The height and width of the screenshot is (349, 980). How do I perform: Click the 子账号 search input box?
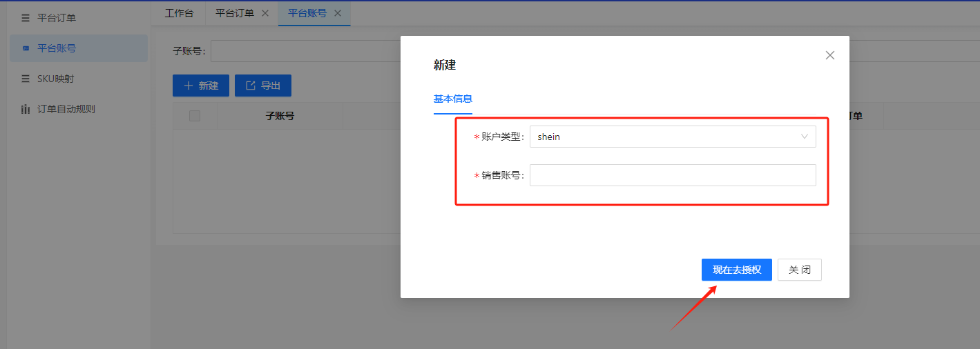click(x=304, y=51)
